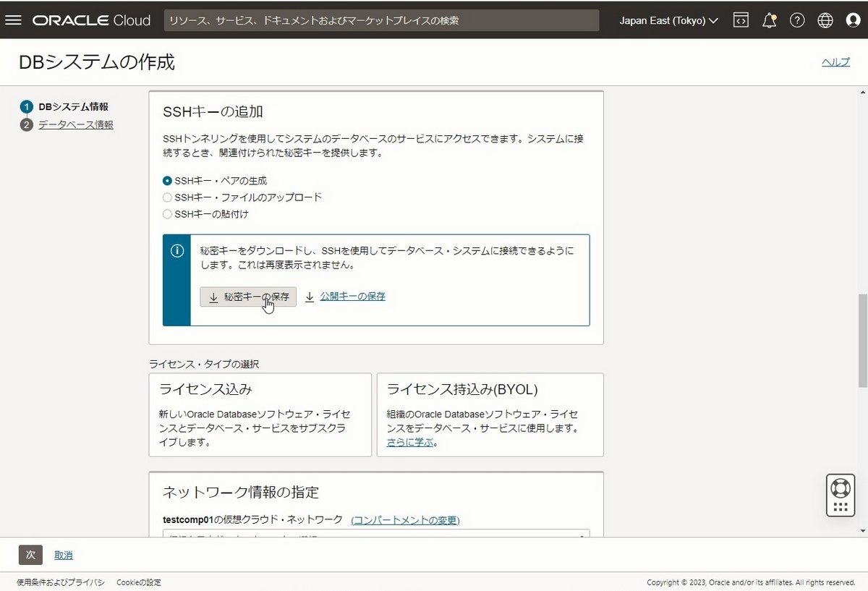Click the Oracle Cloud logo
This screenshot has width=868, height=591.
[91, 20]
